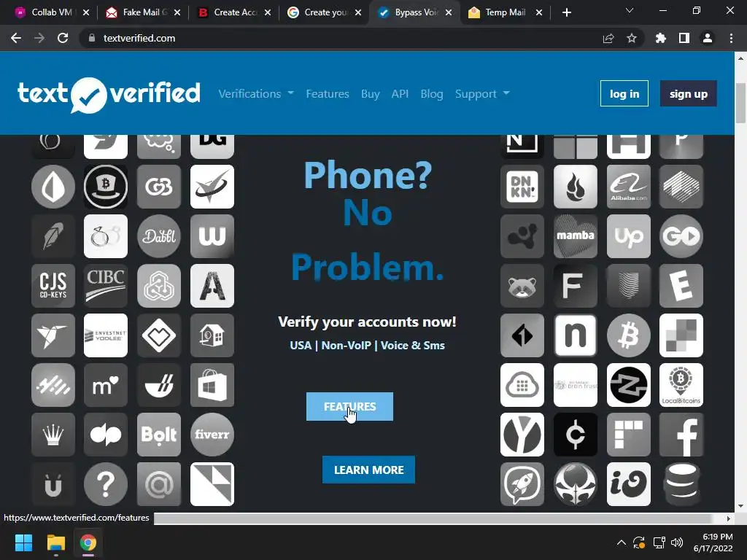Click the Alibaba.com icon

(x=629, y=187)
